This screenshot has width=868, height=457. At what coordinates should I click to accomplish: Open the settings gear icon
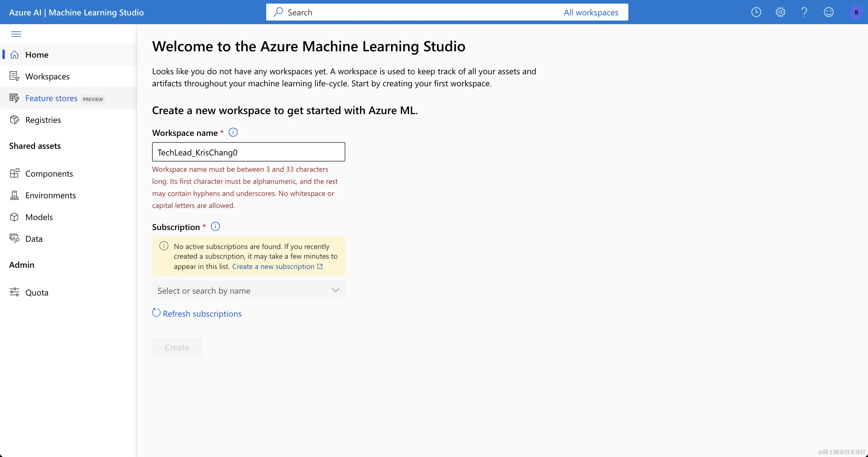[x=780, y=12]
